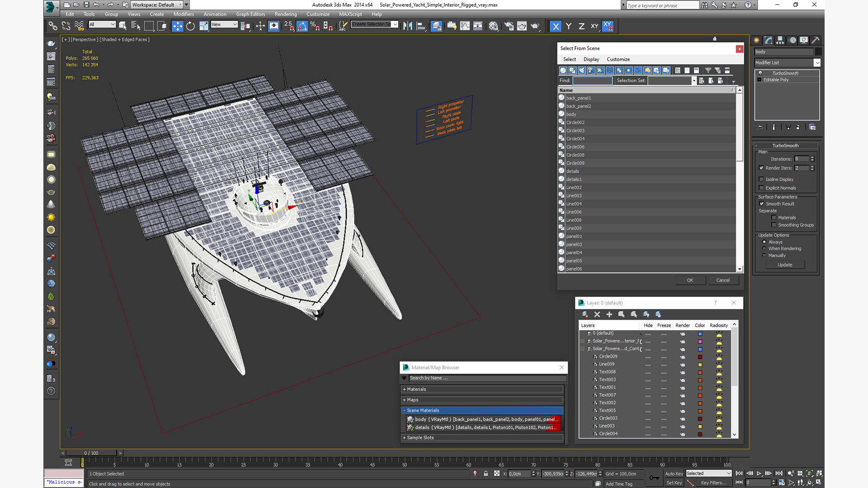Viewport: 868px width, 488px height.
Task: Click the Unlink Selection tool
Action: (66, 26)
